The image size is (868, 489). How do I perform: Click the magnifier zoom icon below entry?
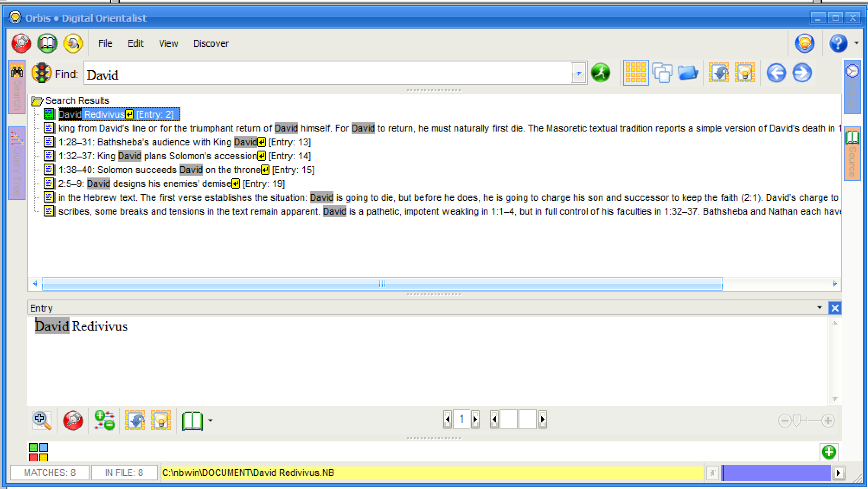click(x=42, y=420)
